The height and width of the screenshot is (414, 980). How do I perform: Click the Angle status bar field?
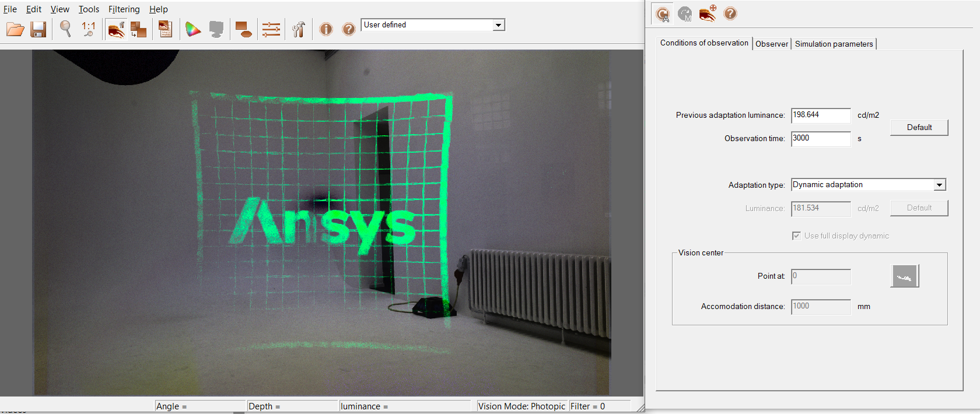click(x=200, y=406)
